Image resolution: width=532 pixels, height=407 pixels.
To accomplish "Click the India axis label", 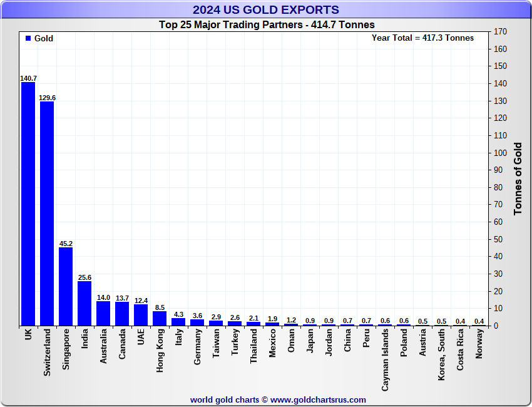I will (84, 338).
